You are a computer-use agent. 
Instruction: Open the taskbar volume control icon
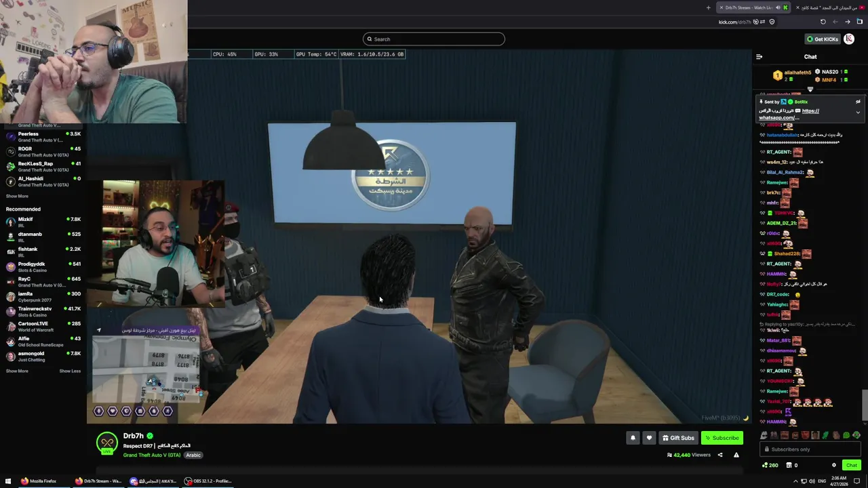point(812,481)
